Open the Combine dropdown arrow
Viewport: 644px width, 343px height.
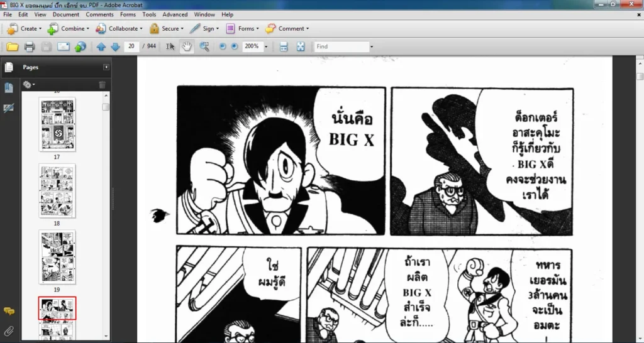(x=87, y=29)
